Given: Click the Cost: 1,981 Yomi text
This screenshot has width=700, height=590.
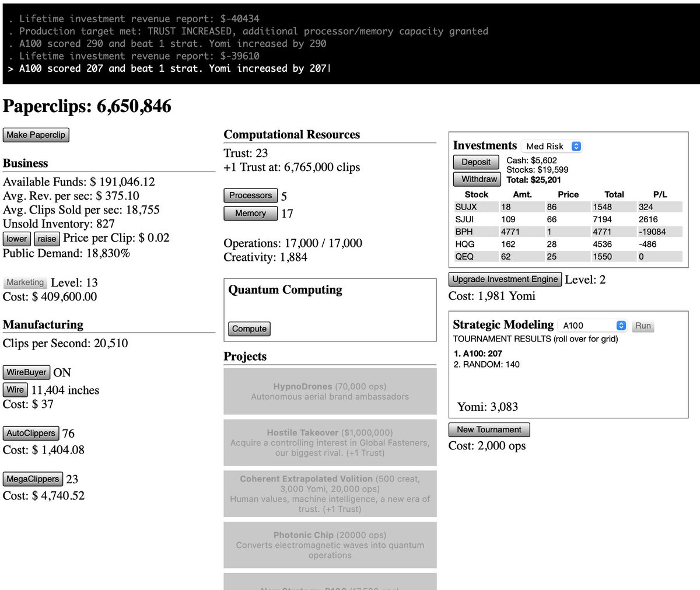Looking at the screenshot, I should pos(492,296).
